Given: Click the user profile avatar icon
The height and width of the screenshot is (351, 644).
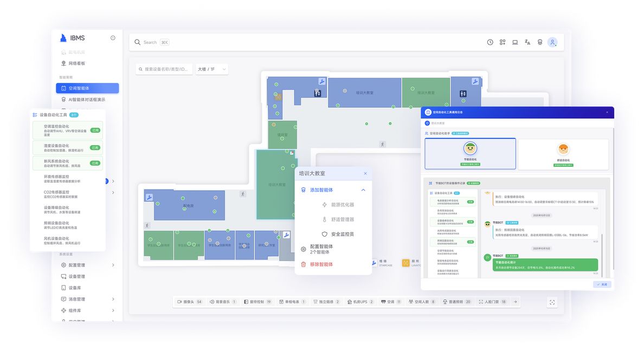Looking at the screenshot, I should [552, 42].
